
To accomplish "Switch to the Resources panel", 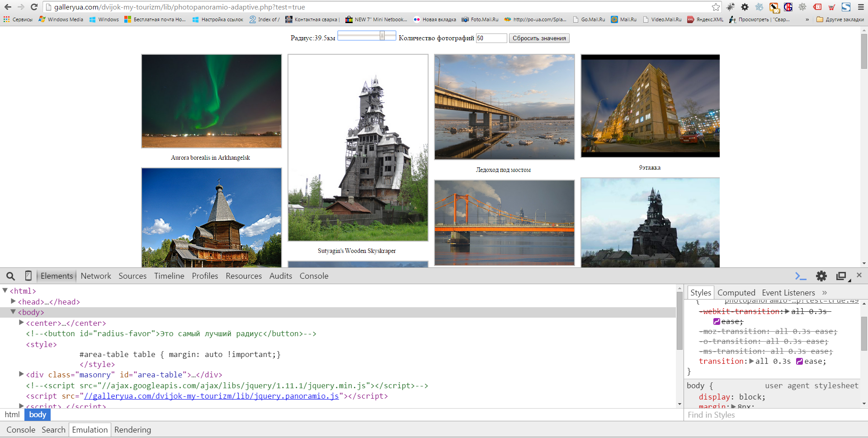I will [244, 276].
